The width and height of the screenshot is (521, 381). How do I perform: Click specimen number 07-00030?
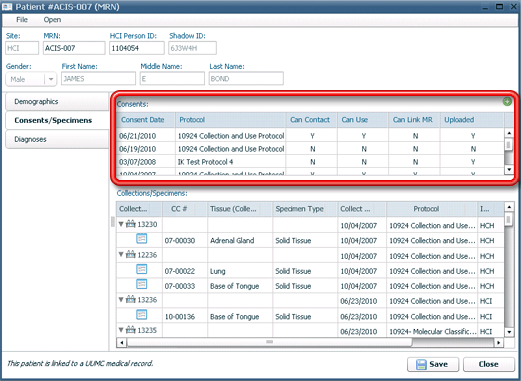[180, 241]
